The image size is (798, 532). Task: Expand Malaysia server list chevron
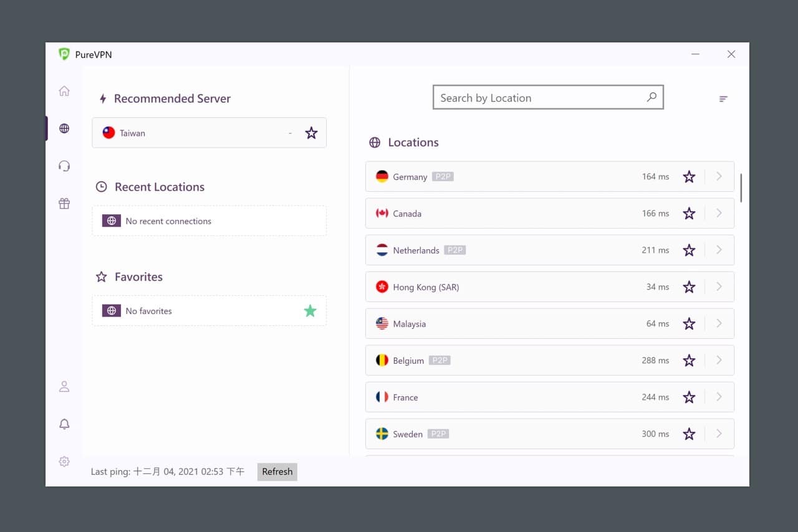[719, 323]
